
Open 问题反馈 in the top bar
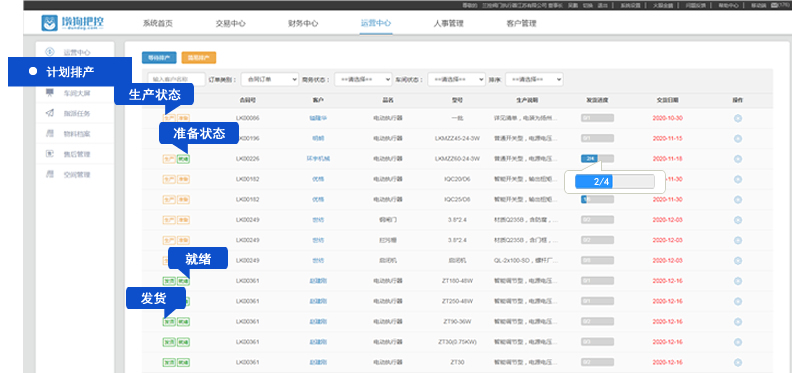tap(696, 5)
